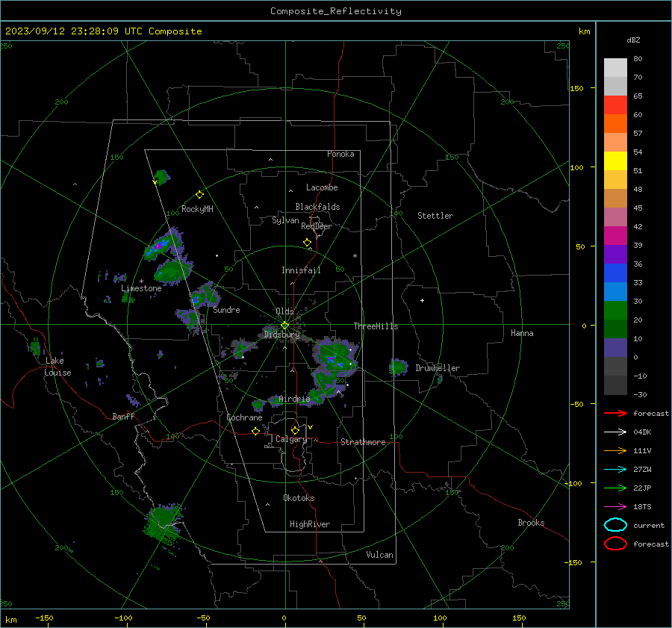The width and height of the screenshot is (672, 628).
Task: Click the Lake Louise label
Action: [57, 367]
